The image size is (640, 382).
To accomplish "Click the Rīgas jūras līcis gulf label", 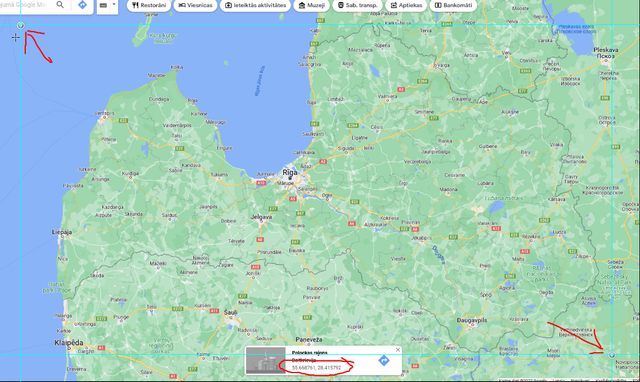I will [x=260, y=81].
